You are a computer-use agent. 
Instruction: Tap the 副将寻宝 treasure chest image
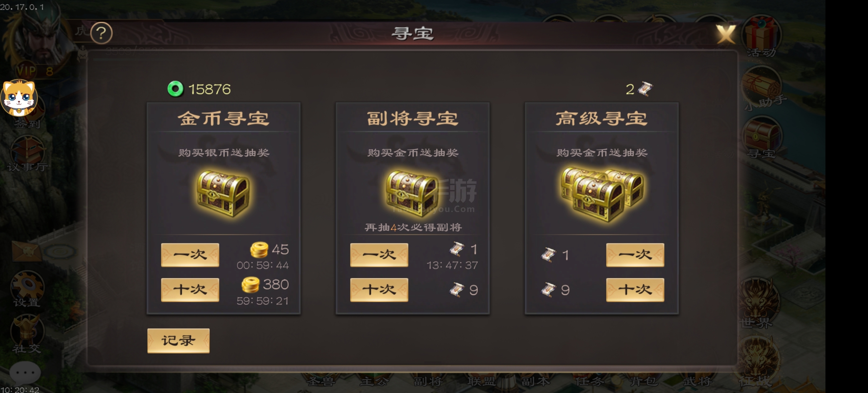tap(411, 193)
